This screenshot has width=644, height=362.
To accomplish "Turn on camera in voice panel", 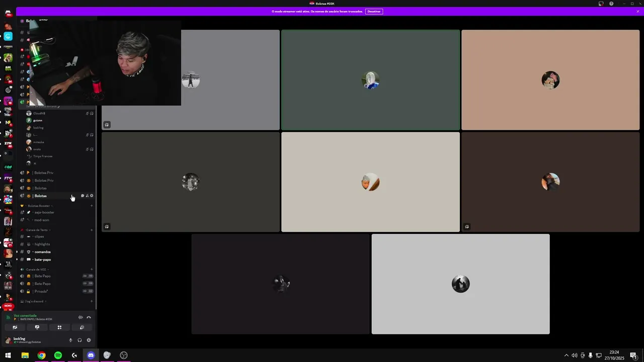I will tap(15, 327).
